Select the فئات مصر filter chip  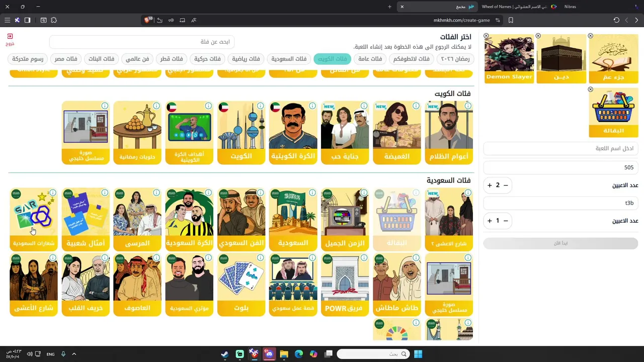(66, 59)
